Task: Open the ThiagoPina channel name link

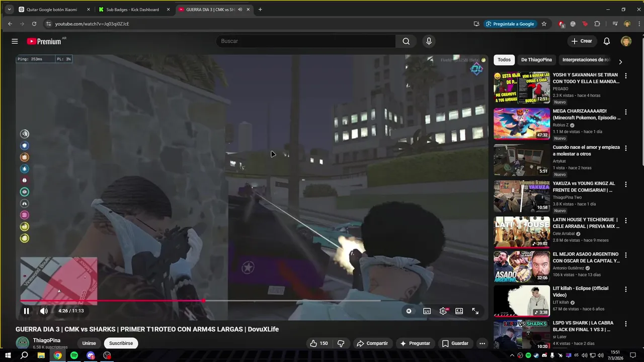Action: point(47,340)
